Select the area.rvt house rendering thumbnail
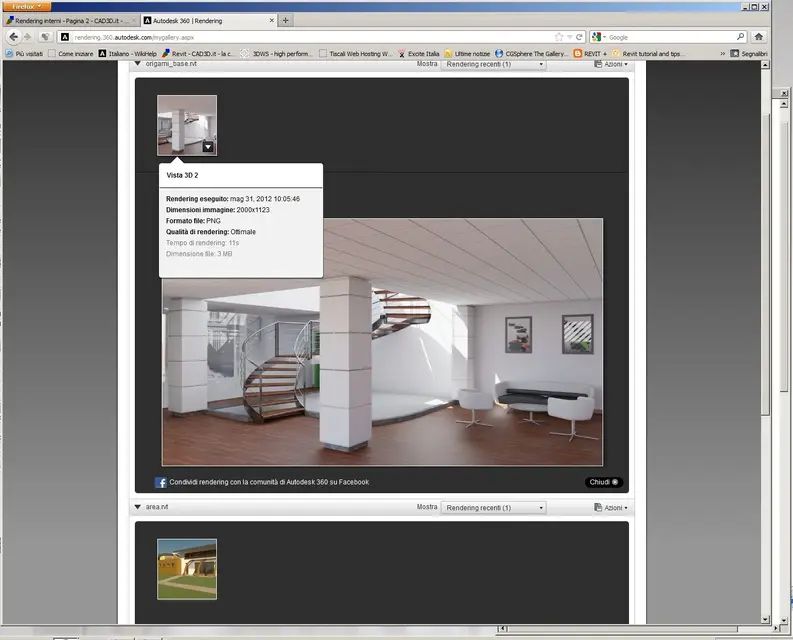The width and height of the screenshot is (793, 640). click(187, 569)
